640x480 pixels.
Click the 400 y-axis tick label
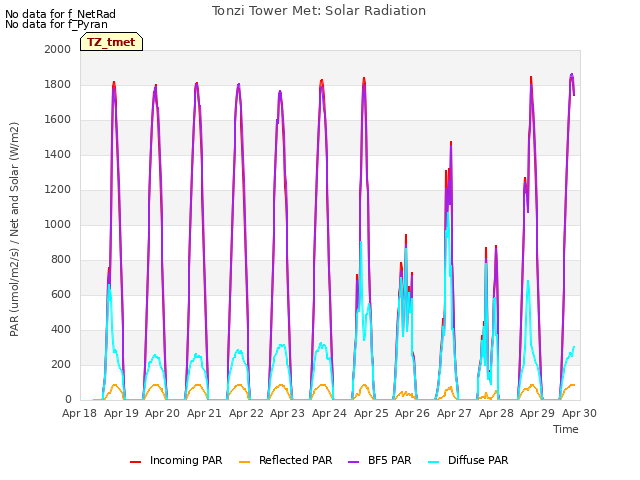coord(61,330)
